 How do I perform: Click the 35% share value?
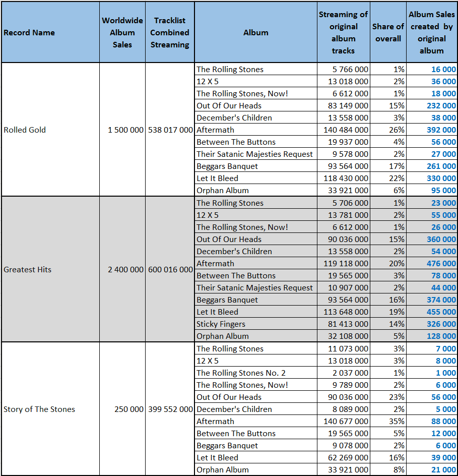[x=397, y=422]
